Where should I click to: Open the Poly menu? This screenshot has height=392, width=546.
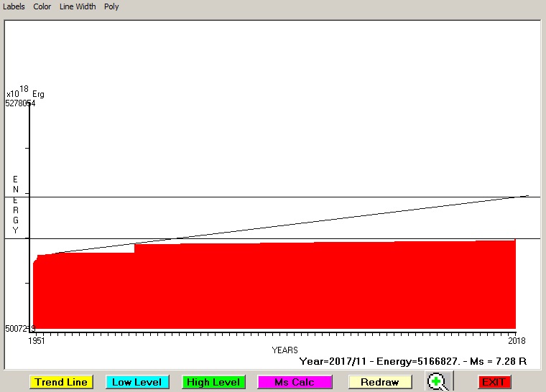[111, 6]
